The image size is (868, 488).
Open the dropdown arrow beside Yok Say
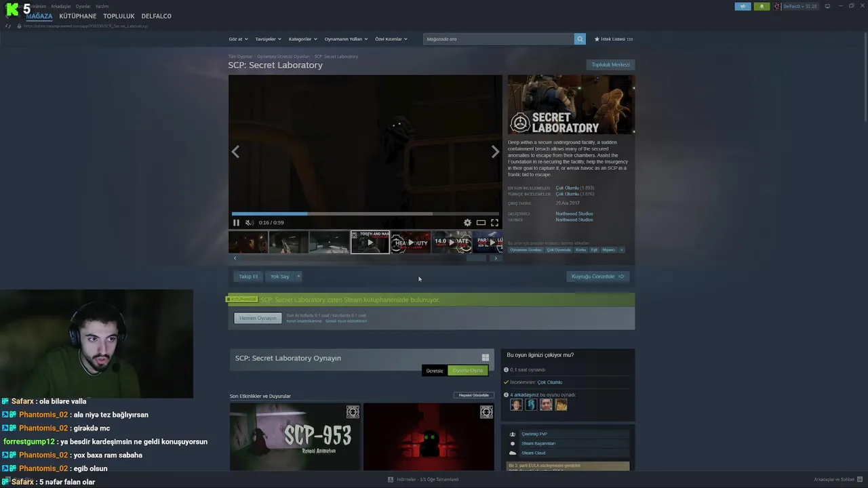point(298,277)
